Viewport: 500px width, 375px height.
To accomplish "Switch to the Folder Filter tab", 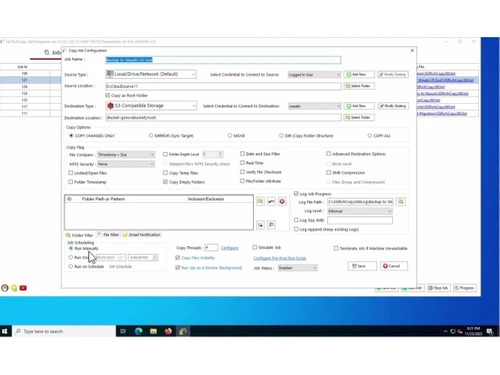I will point(80,235).
